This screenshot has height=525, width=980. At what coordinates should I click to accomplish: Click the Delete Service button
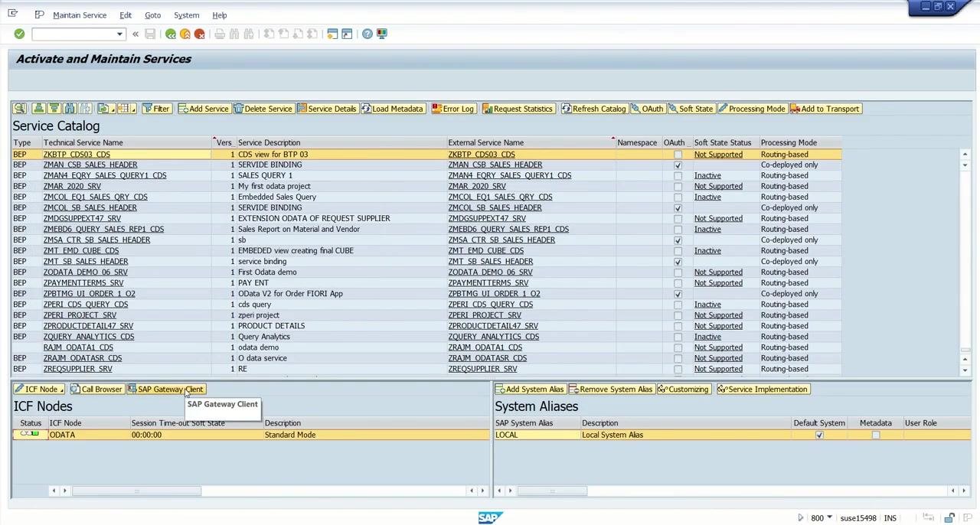(x=263, y=109)
